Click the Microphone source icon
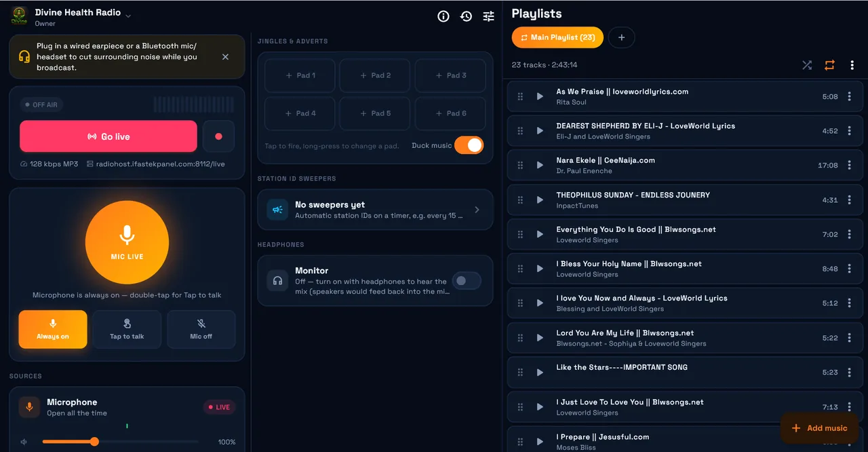Image resolution: width=868 pixels, height=452 pixels. 29,407
